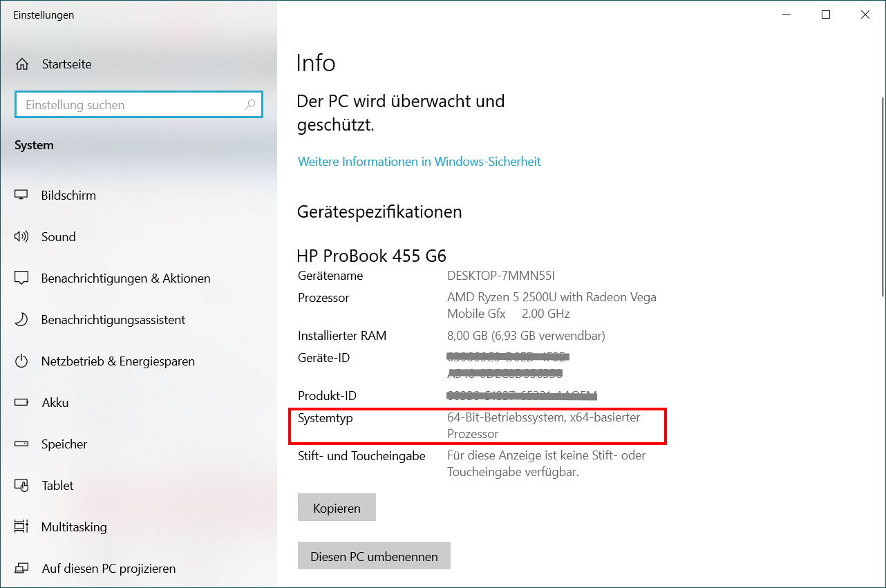886x588 pixels.
Task: Click the 64-Bit-Betriebssystem value text
Action: [544, 426]
